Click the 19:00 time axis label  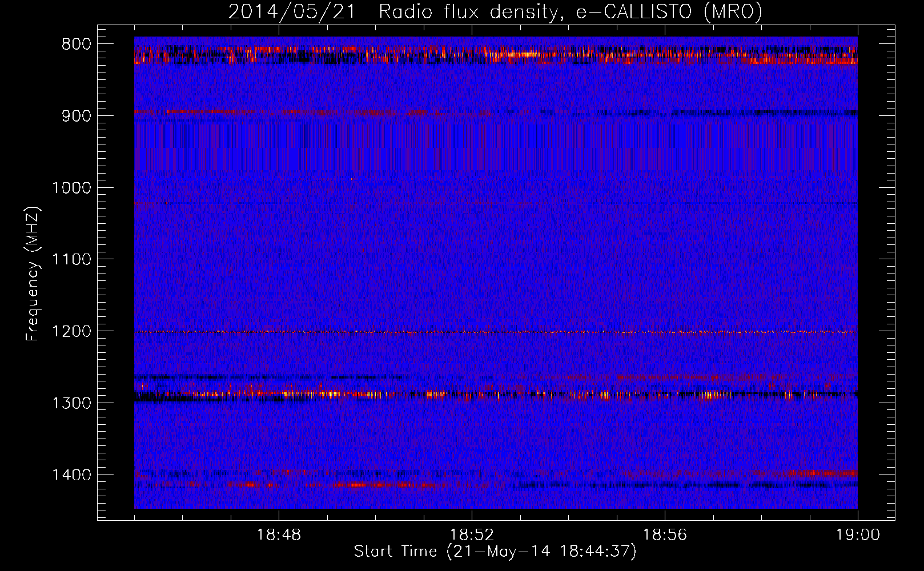[x=858, y=535]
